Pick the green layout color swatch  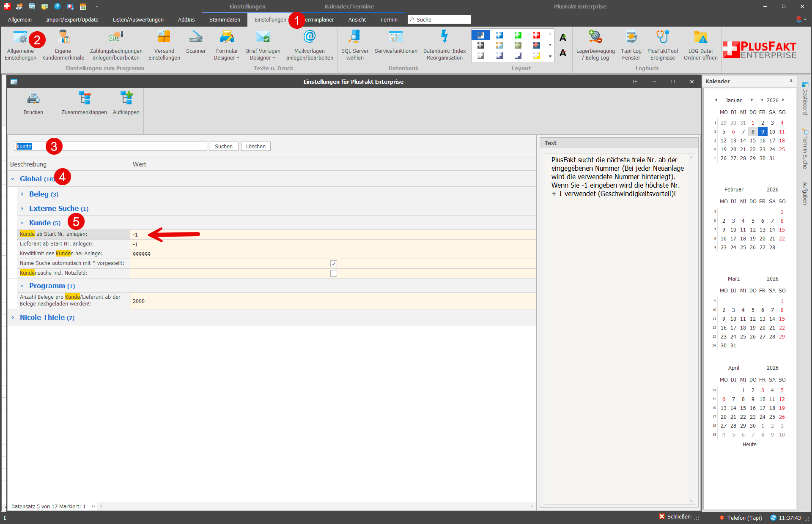(518, 35)
